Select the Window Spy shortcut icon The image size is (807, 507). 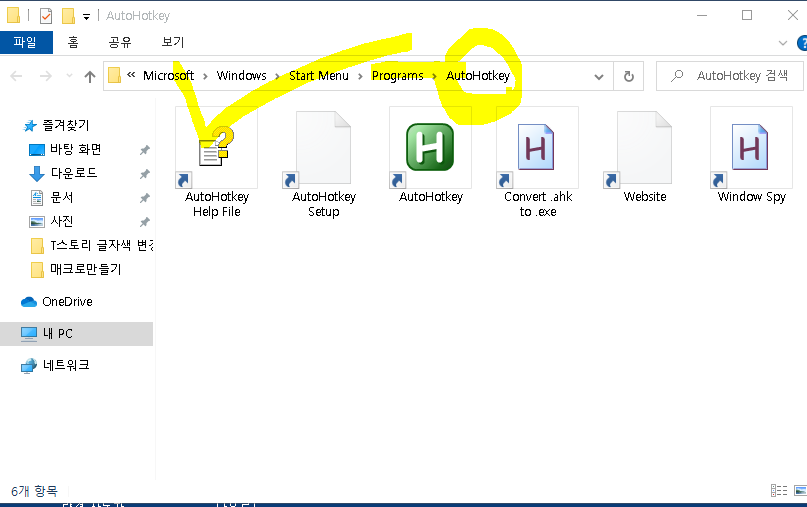click(x=751, y=148)
